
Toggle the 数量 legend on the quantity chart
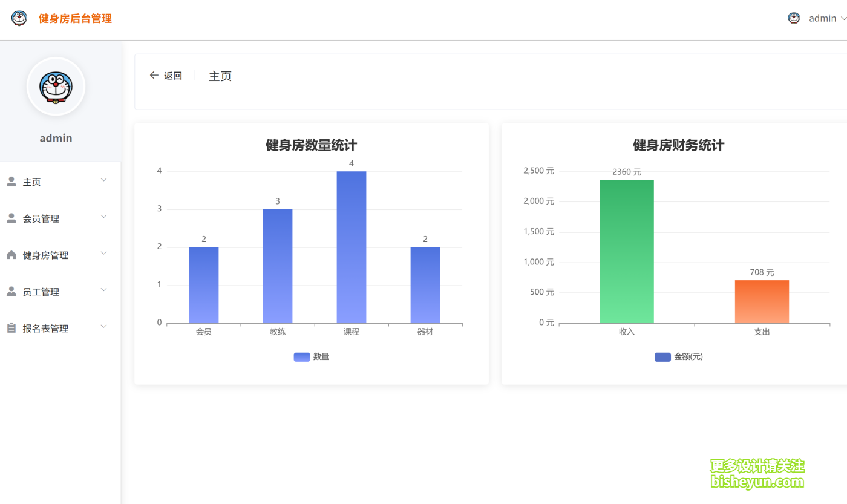311,357
